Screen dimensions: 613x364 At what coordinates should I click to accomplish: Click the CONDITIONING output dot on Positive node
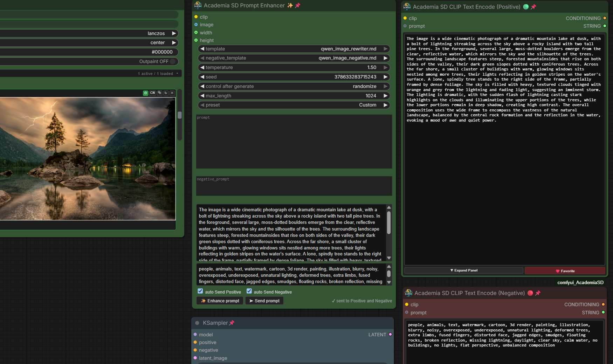click(x=605, y=18)
